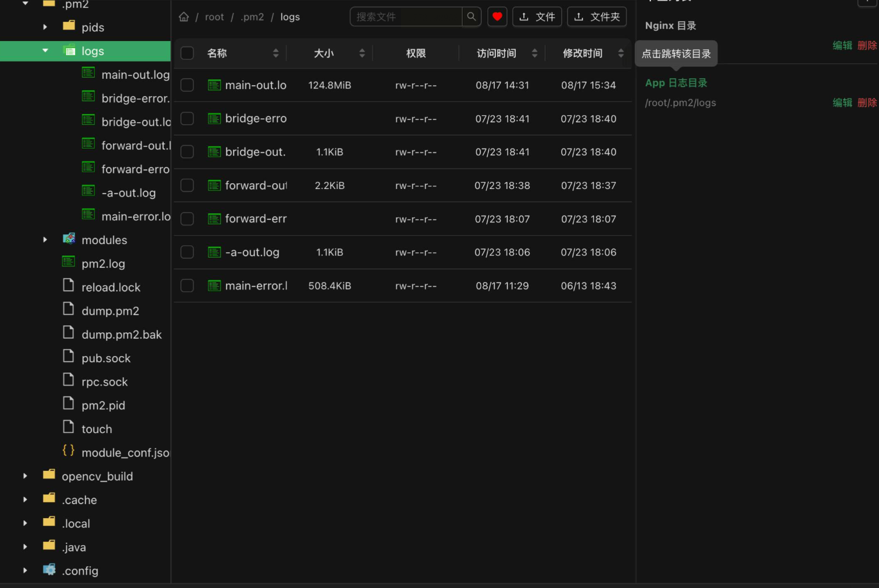The width and height of the screenshot is (879, 588).
Task: Click the home icon in breadcrumb
Action: click(x=184, y=17)
